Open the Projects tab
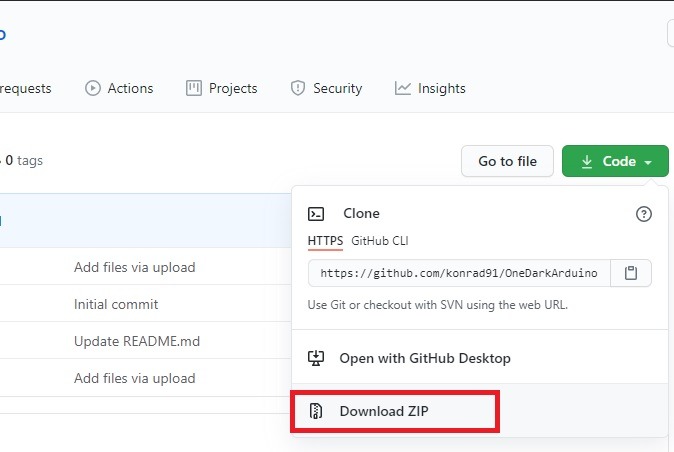674x452 pixels. (221, 88)
